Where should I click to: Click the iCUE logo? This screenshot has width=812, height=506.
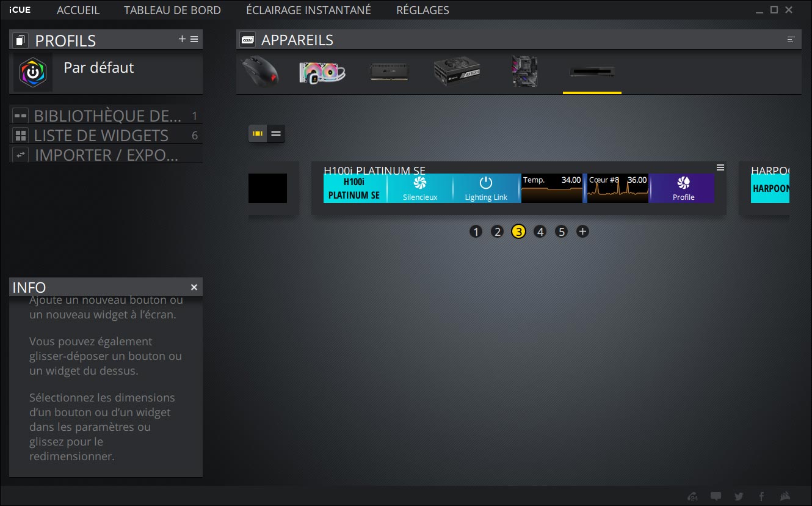pyautogui.click(x=20, y=10)
